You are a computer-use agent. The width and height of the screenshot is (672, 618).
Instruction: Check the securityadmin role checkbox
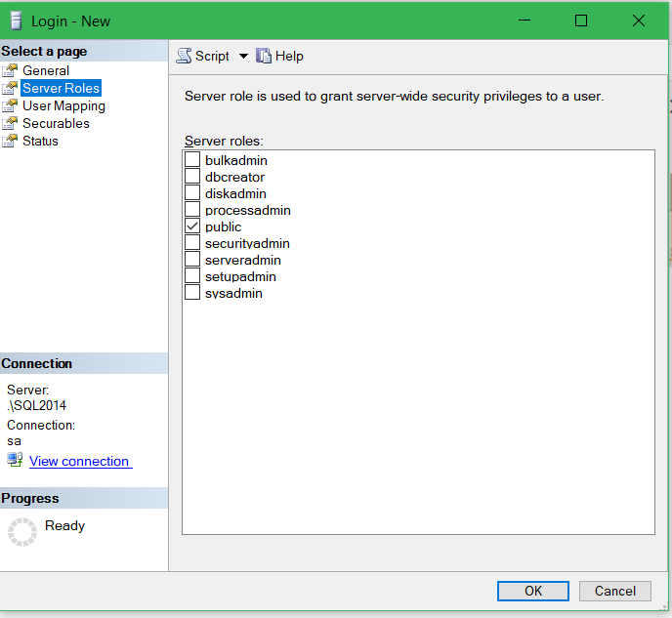coord(192,242)
